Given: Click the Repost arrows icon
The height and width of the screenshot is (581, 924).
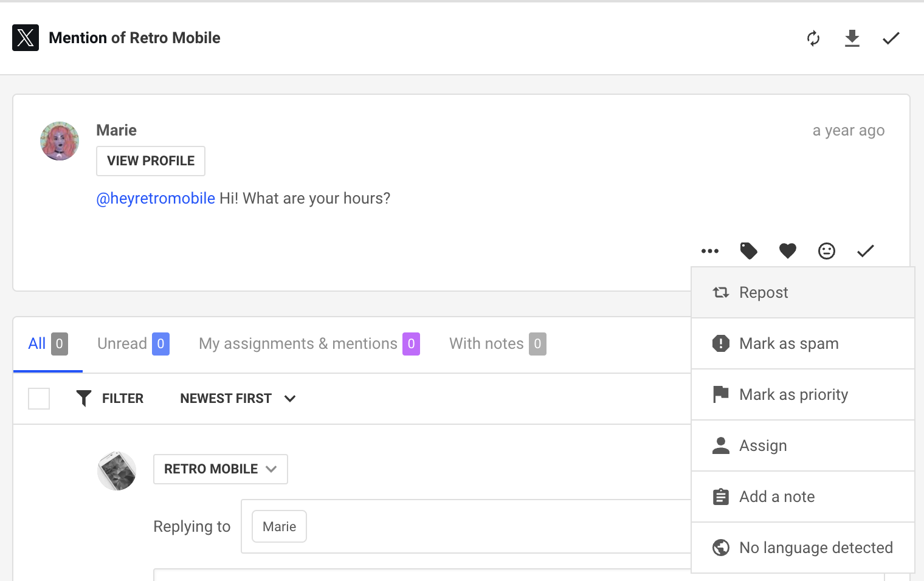Looking at the screenshot, I should pyautogui.click(x=721, y=292).
